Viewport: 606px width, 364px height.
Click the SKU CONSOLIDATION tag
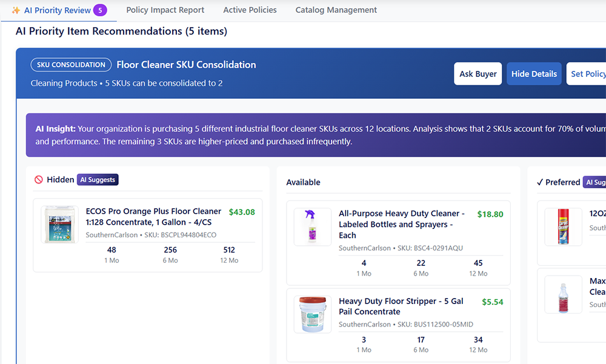(71, 65)
